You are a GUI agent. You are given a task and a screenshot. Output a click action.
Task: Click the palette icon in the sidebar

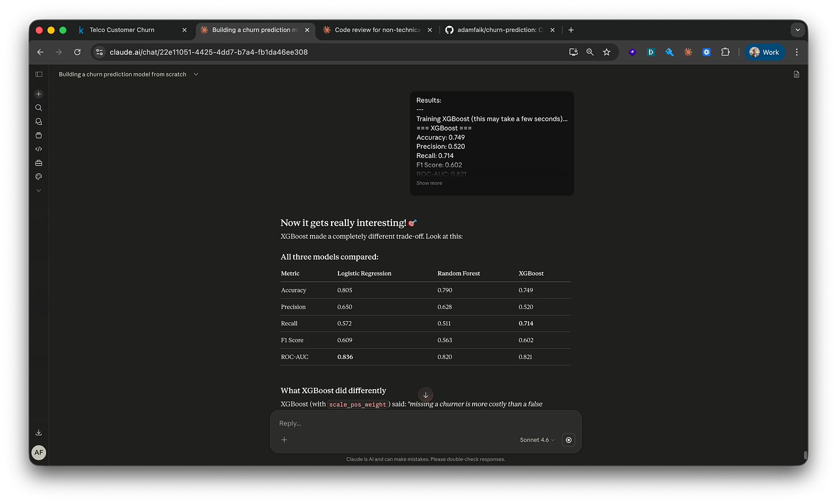[39, 176]
